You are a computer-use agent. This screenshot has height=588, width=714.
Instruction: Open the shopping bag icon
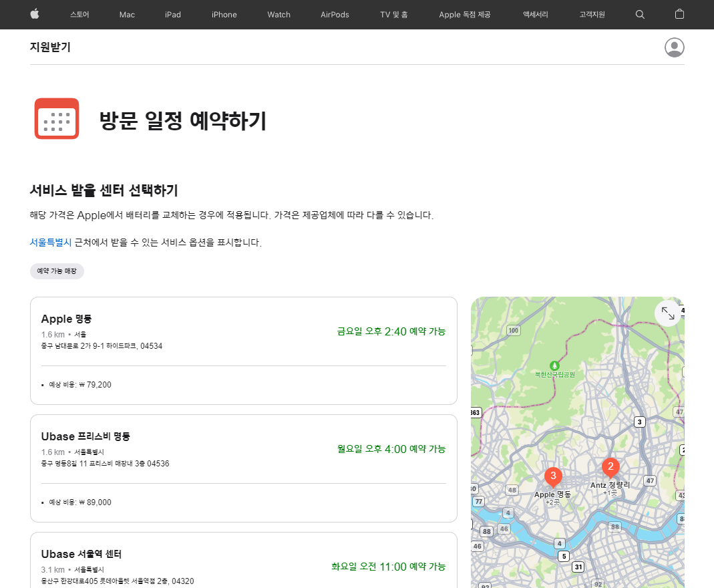[x=679, y=14]
